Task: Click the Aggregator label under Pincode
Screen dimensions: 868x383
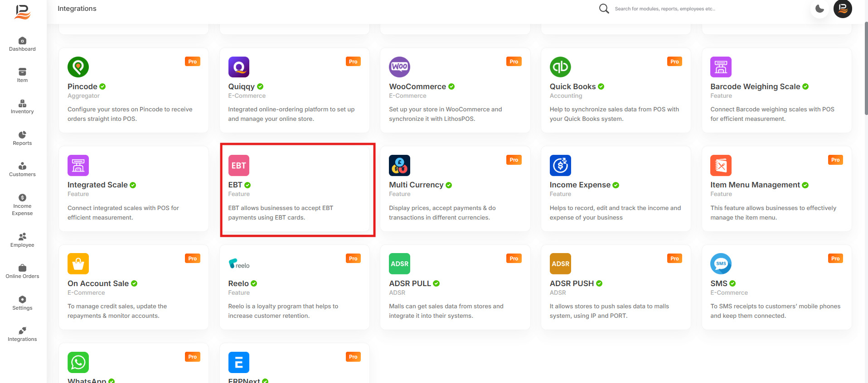Action: [x=83, y=96]
